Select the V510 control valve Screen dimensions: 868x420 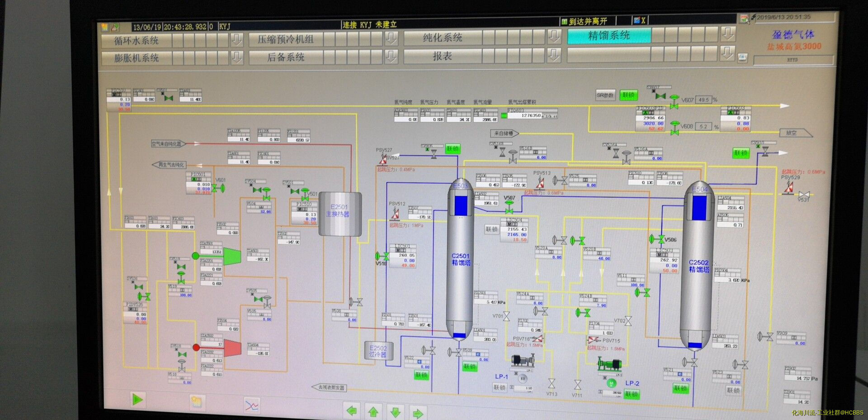pyautogui.click(x=382, y=257)
